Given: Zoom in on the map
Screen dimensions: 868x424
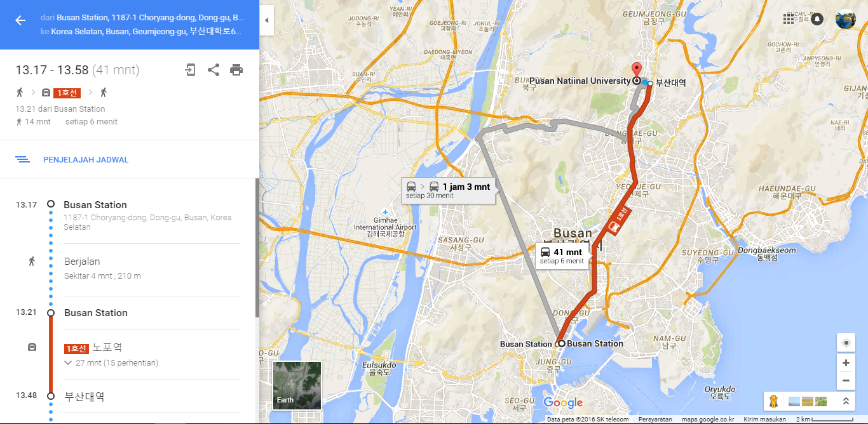Looking at the screenshot, I should tap(846, 363).
